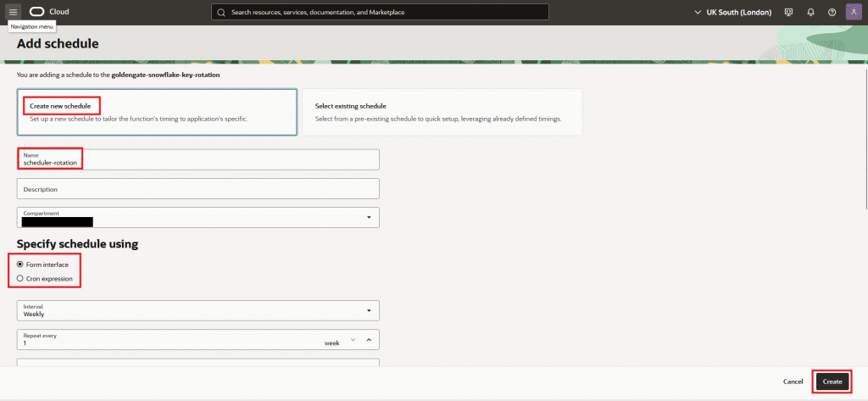The height and width of the screenshot is (401, 868).
Task: Decrease the Repeat every value with down arrow
Action: [353, 340]
